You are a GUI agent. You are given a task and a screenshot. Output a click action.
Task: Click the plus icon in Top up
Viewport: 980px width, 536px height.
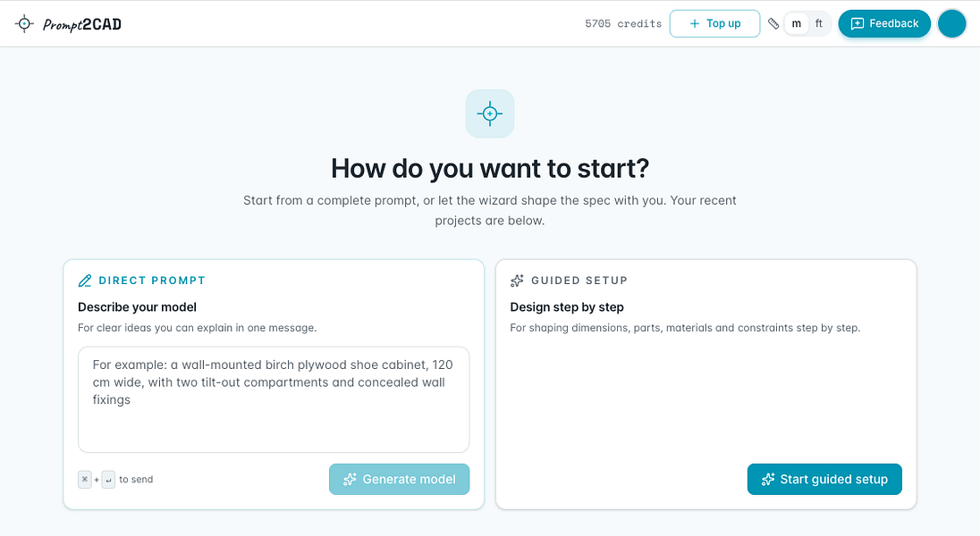(x=695, y=24)
